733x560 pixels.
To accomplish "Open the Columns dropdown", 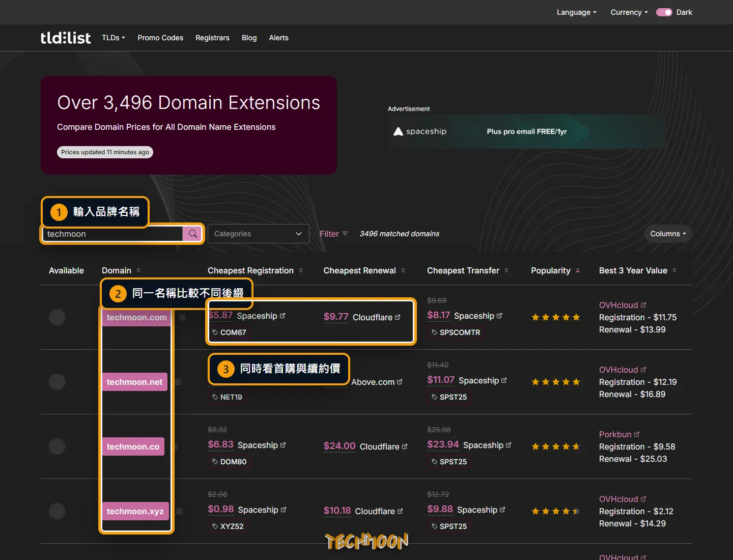I will pyautogui.click(x=668, y=234).
